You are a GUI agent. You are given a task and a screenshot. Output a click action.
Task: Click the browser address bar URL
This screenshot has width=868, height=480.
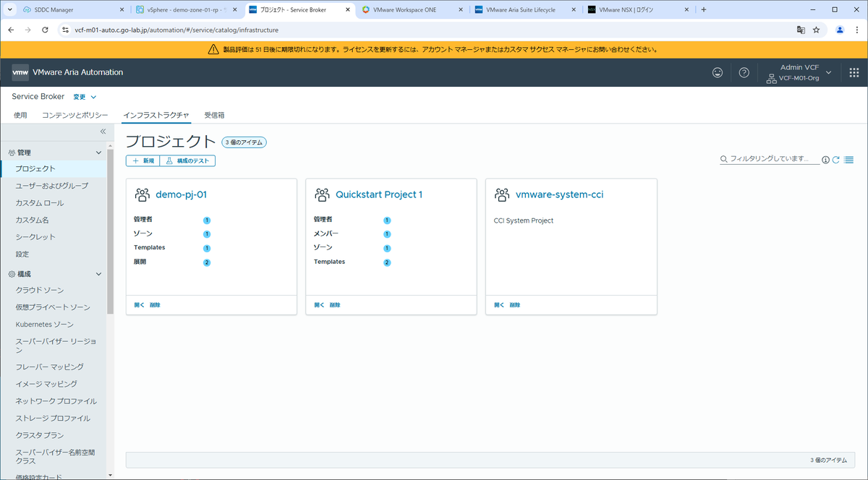coord(176,30)
